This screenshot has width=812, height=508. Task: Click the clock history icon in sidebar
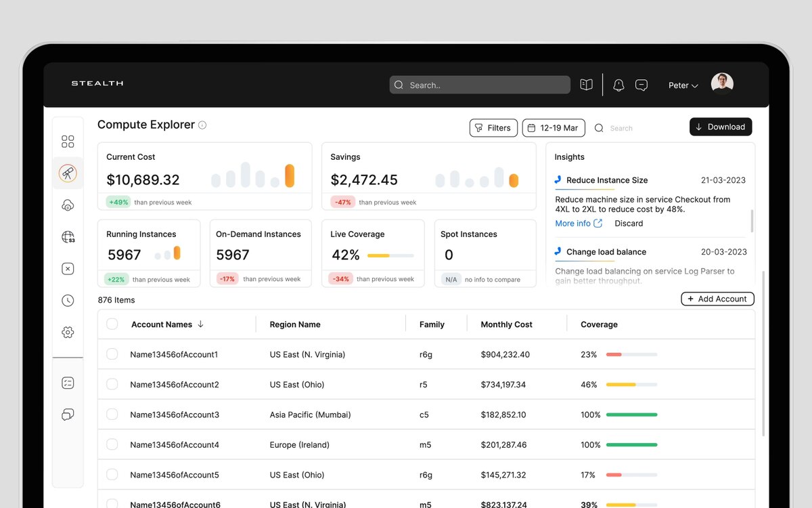click(x=68, y=301)
